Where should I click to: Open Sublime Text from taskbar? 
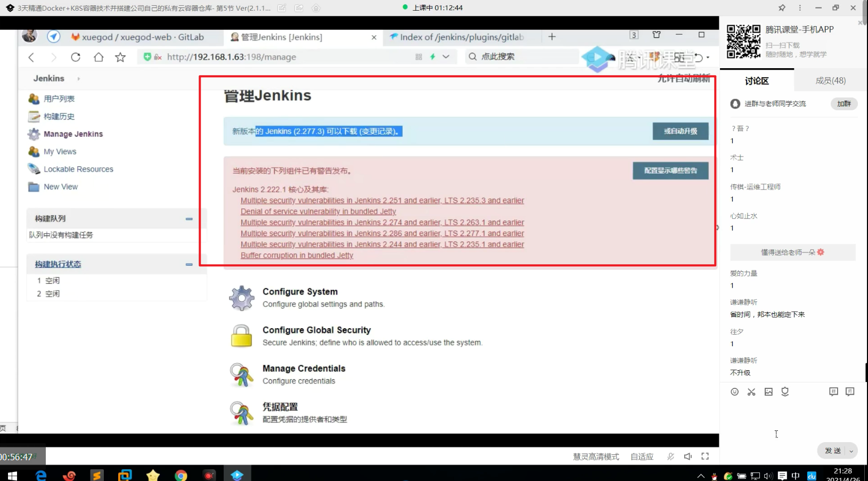[97, 475]
